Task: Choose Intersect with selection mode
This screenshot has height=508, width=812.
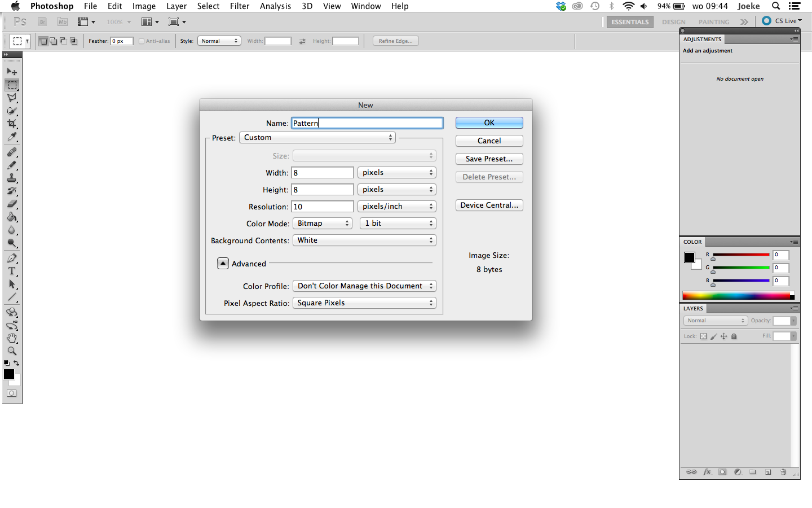Action: pyautogui.click(x=73, y=41)
